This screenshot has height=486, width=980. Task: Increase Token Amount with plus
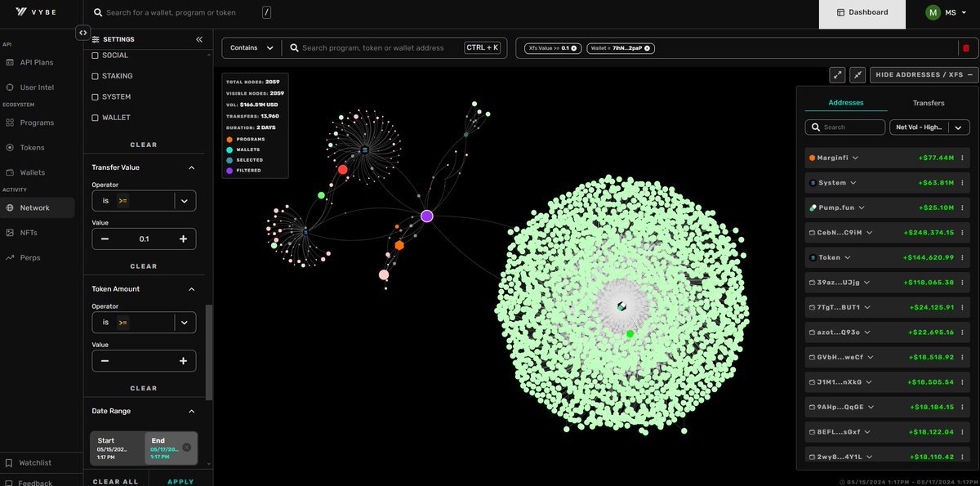(183, 361)
